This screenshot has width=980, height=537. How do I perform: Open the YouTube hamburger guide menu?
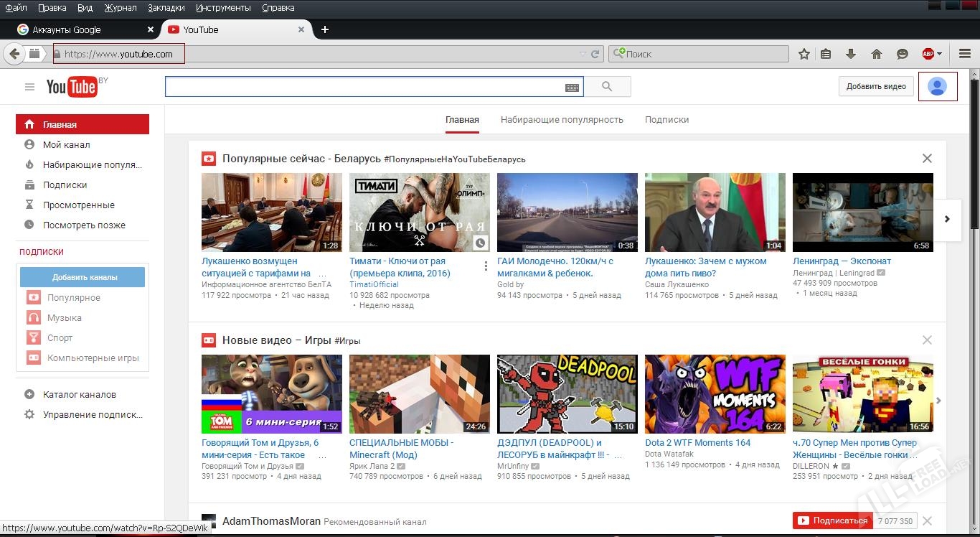29,87
